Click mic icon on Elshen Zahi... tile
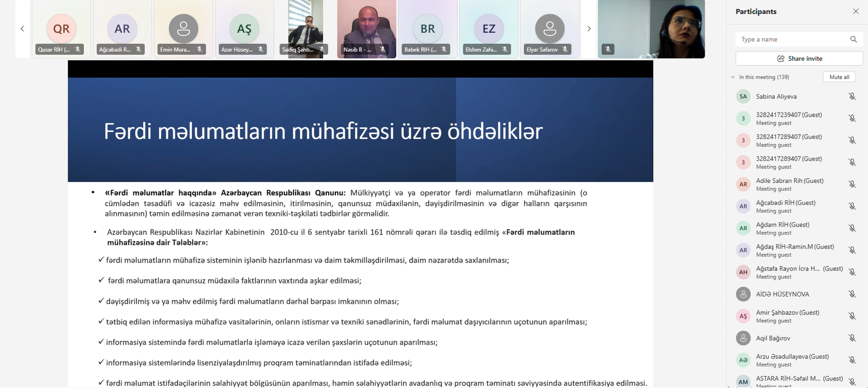This screenshot has width=868, height=388. (505, 49)
